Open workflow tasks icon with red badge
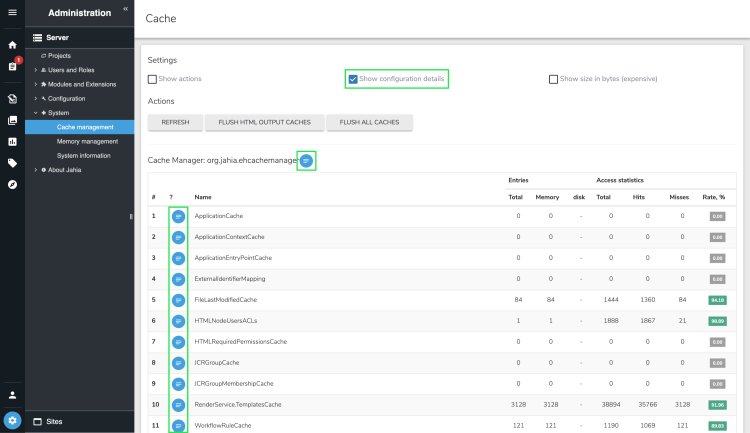The width and height of the screenshot is (750, 433). click(x=13, y=66)
